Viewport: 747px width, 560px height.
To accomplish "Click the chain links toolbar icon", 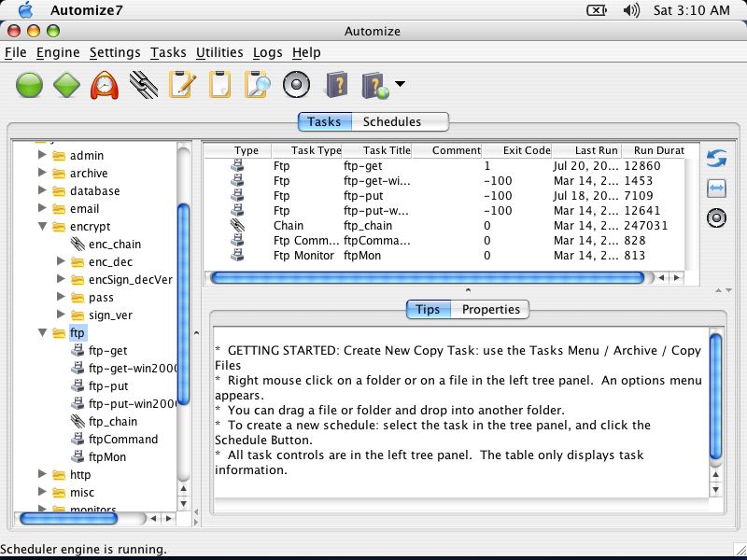I will 144,85.
